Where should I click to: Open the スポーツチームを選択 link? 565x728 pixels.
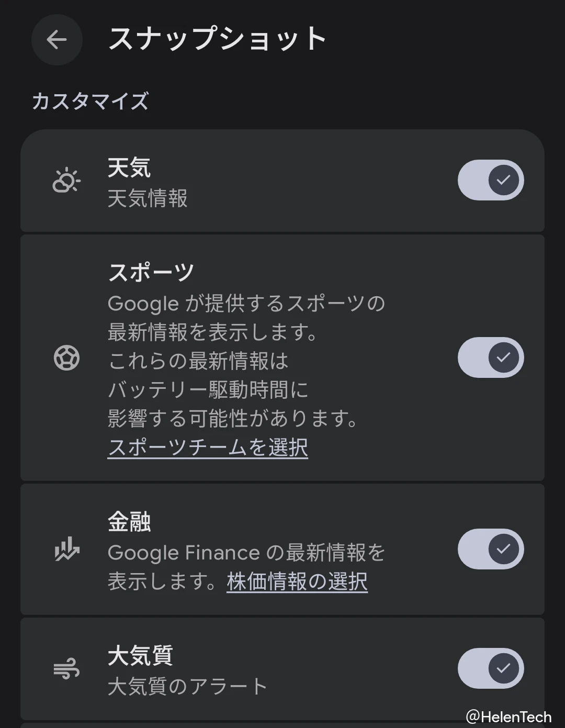click(x=208, y=447)
